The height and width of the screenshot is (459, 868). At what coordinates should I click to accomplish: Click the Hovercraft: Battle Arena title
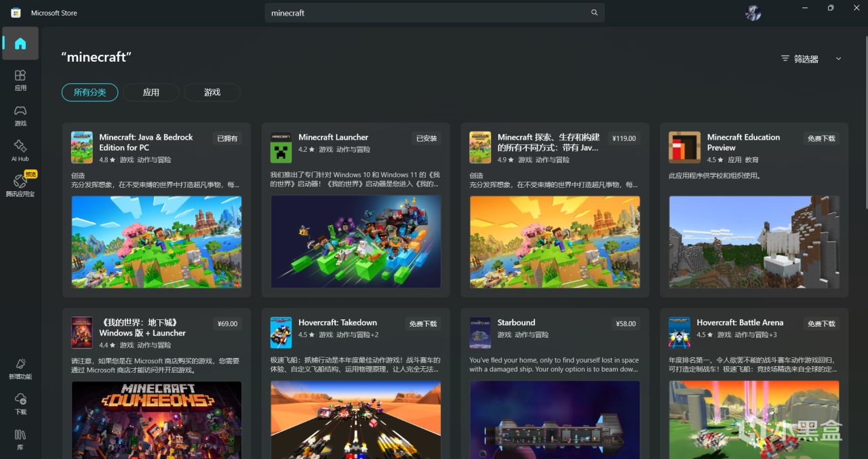coord(740,323)
